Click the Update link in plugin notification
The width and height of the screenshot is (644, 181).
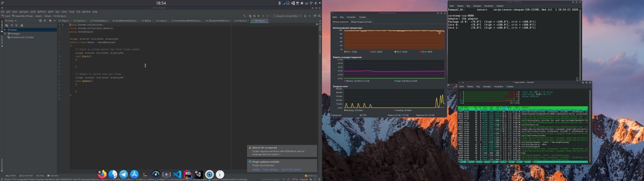[x=256, y=169]
